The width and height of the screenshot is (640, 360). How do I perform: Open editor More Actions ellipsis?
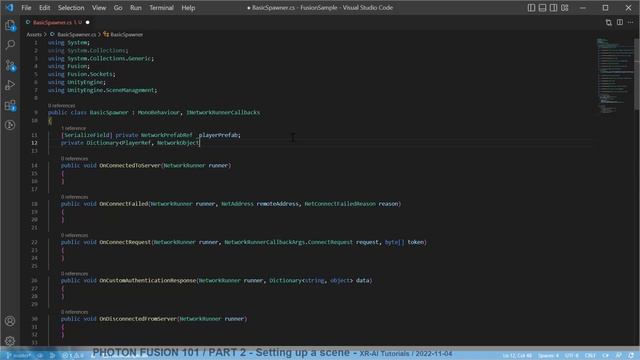tap(631, 22)
